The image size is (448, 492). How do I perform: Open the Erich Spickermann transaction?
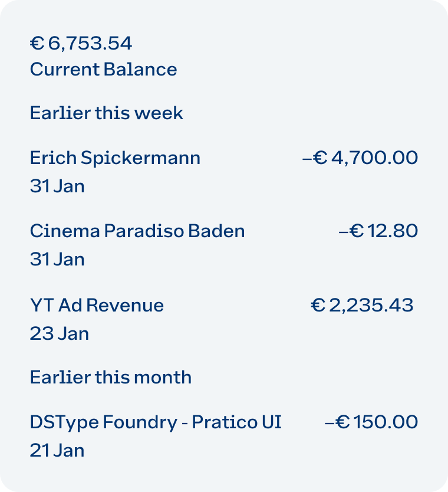224,172
